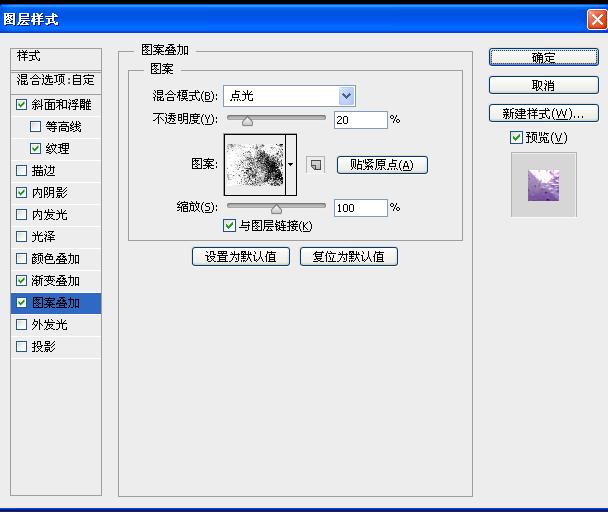Click the 取消 button
608x512 pixels.
(544, 85)
